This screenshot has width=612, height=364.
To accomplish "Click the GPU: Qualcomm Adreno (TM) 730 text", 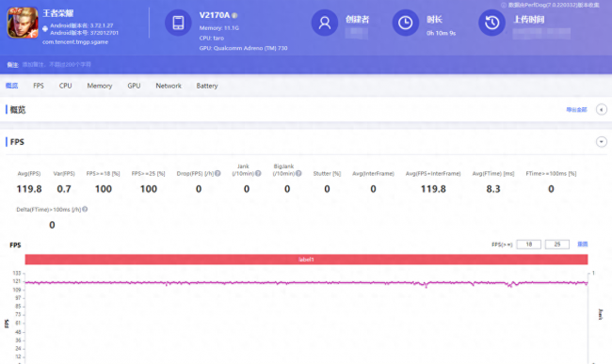I will 243,48.
